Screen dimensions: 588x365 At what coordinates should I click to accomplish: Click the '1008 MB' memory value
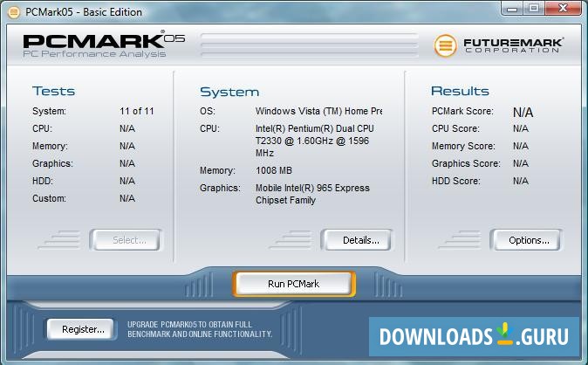coord(274,170)
